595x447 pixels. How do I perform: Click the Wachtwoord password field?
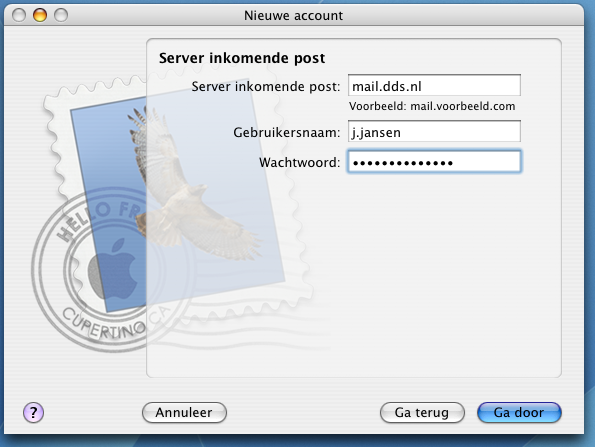tap(434, 162)
